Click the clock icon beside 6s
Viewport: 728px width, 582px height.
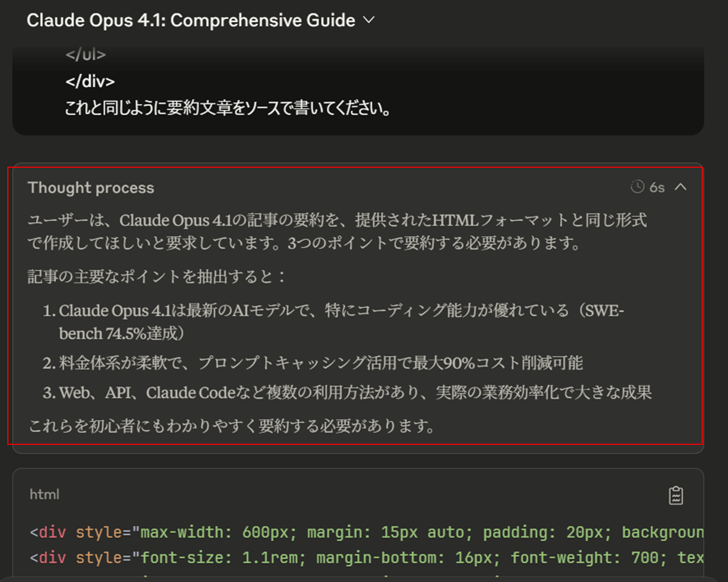click(x=637, y=187)
